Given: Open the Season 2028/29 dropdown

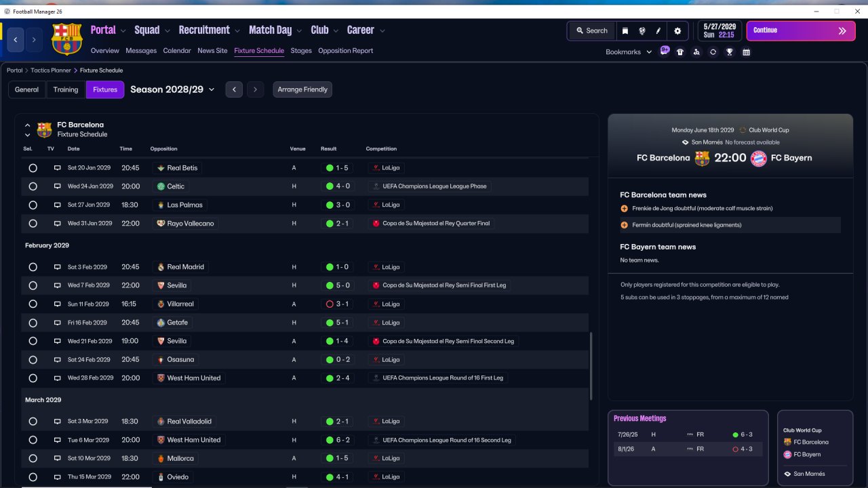Looking at the screenshot, I should (172, 89).
